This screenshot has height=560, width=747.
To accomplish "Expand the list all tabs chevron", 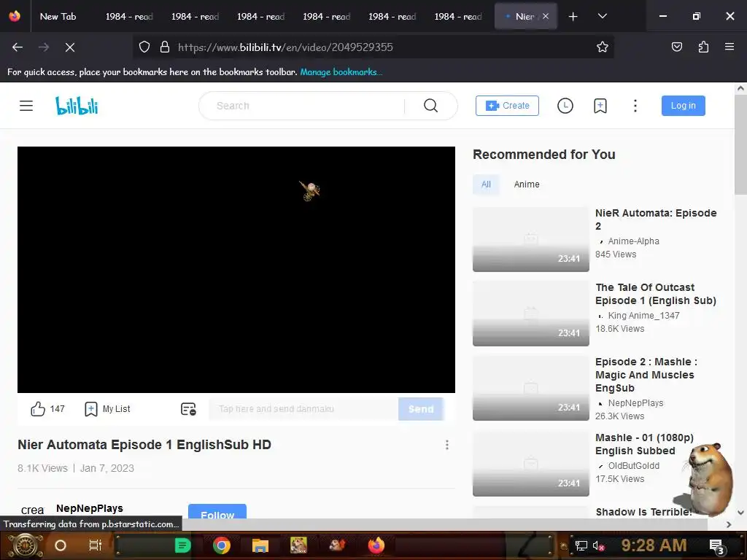I will pos(602,16).
